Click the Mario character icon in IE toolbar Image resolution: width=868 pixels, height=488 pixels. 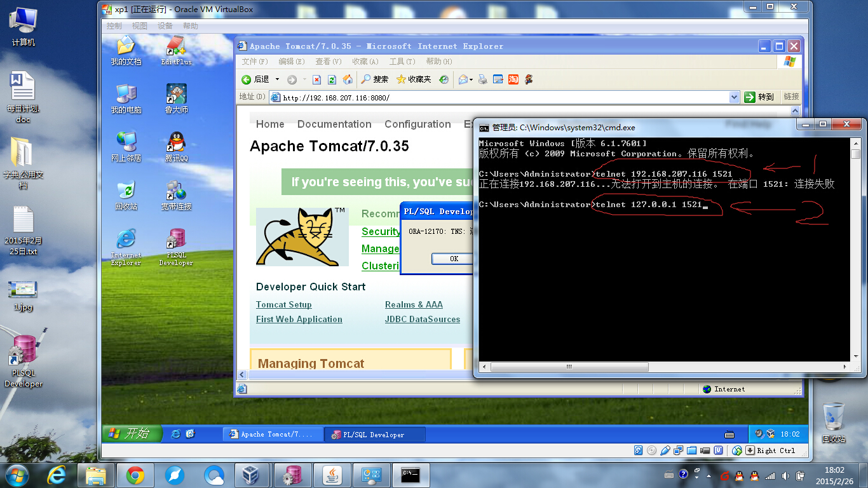(x=529, y=79)
